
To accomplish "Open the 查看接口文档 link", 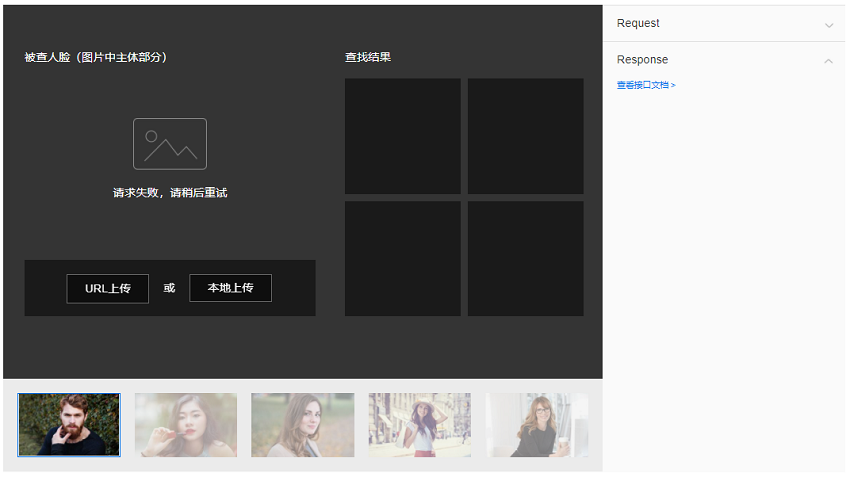I will [646, 85].
